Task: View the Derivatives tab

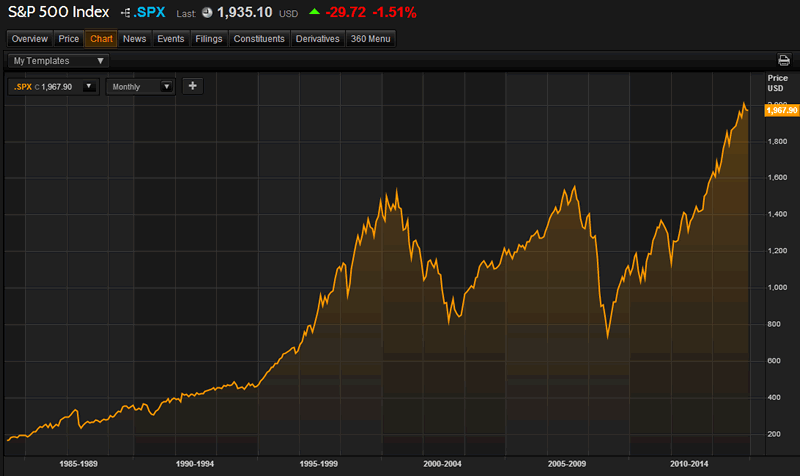Action: pyautogui.click(x=317, y=39)
